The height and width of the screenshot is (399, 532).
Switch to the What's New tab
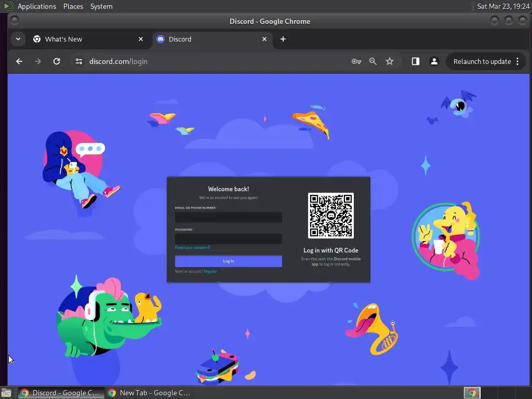click(x=88, y=39)
